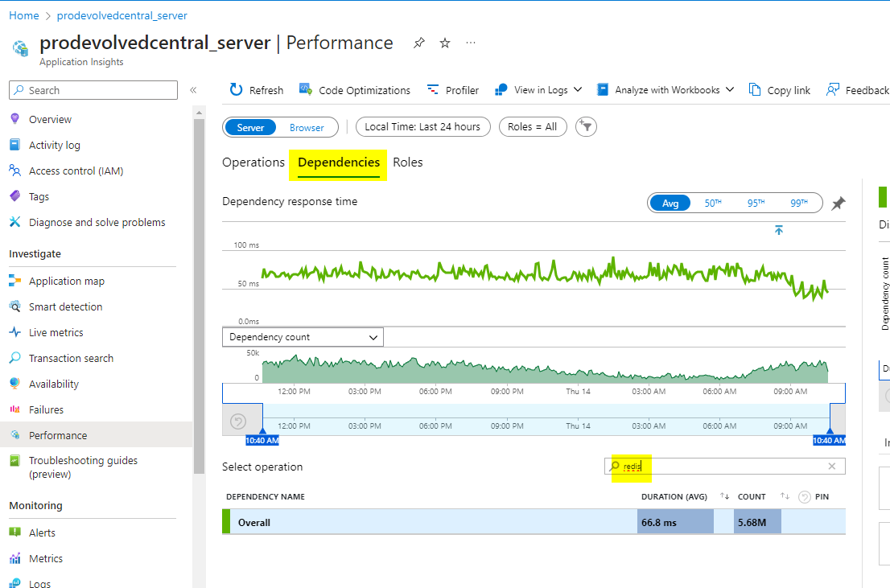
Task: Open the Roles tab
Action: pos(408,162)
